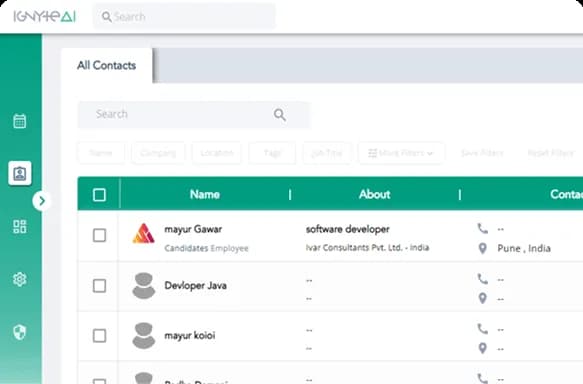
Task: Click mayur Gawar's colorful avatar
Action: (x=144, y=233)
